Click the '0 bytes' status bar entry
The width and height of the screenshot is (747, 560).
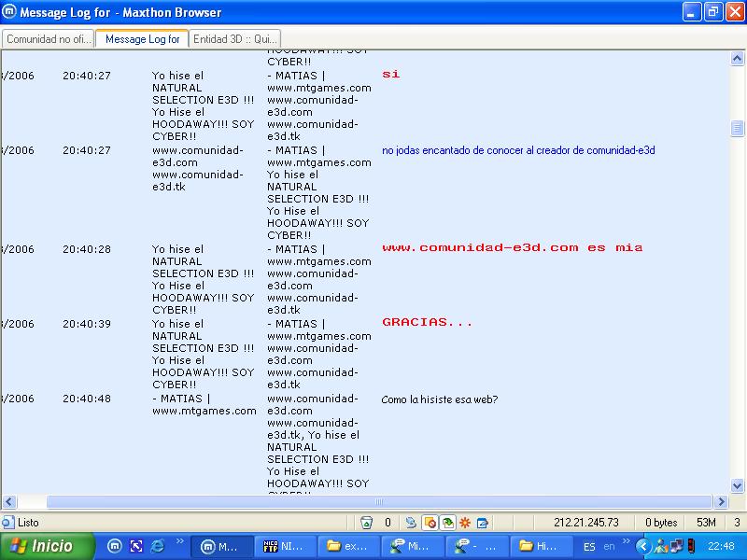pos(661,523)
